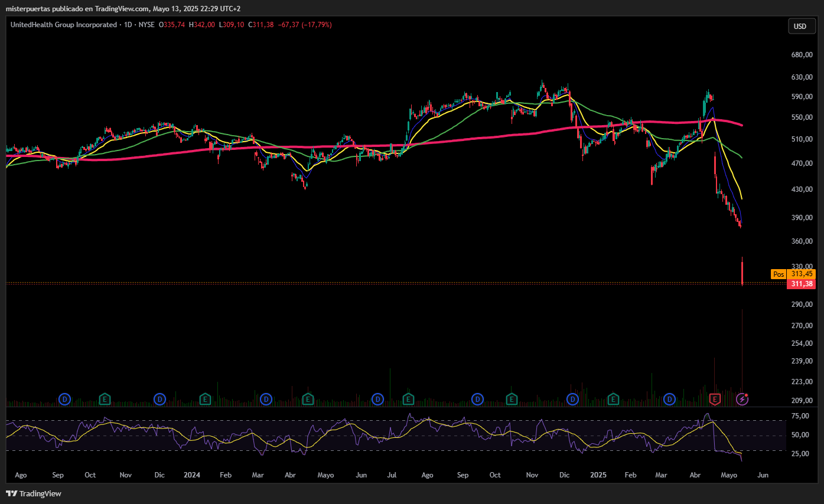
Task: Click the close value C311,38
Action: (x=260, y=25)
